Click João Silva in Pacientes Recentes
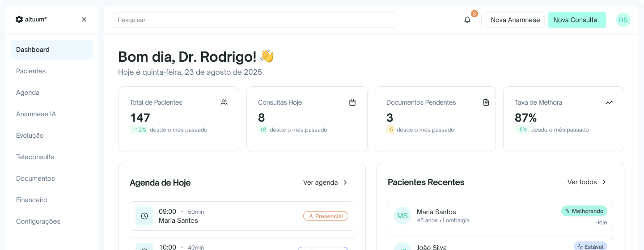This screenshot has height=250, width=644. click(432, 247)
